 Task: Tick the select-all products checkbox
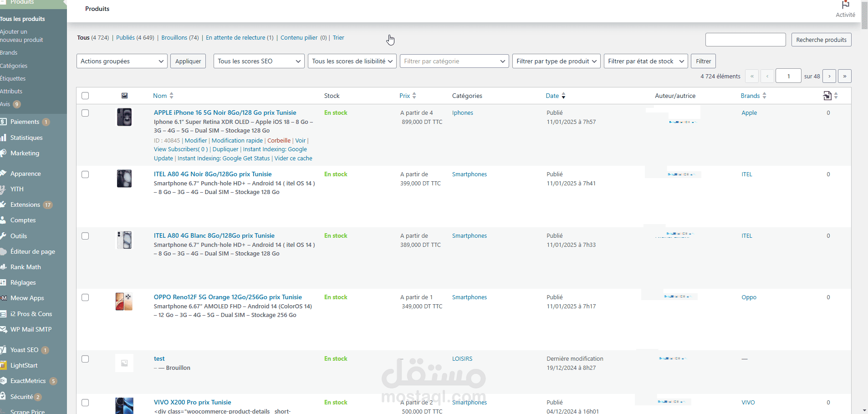(x=85, y=96)
